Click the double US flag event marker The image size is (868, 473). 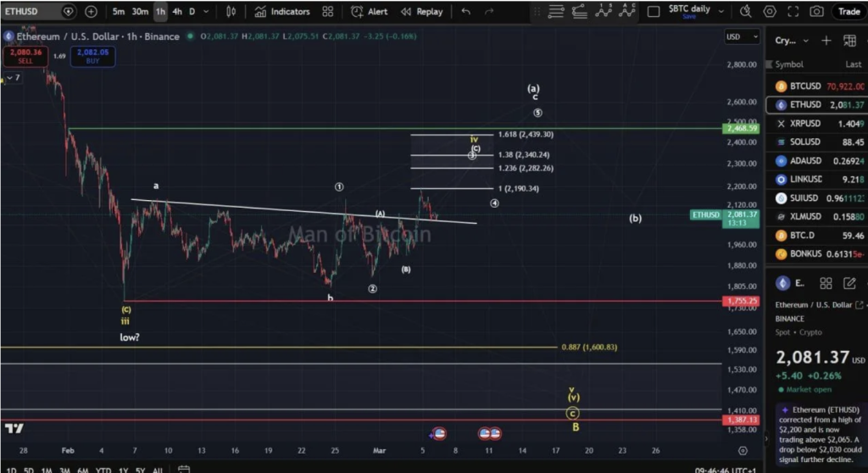click(x=490, y=433)
